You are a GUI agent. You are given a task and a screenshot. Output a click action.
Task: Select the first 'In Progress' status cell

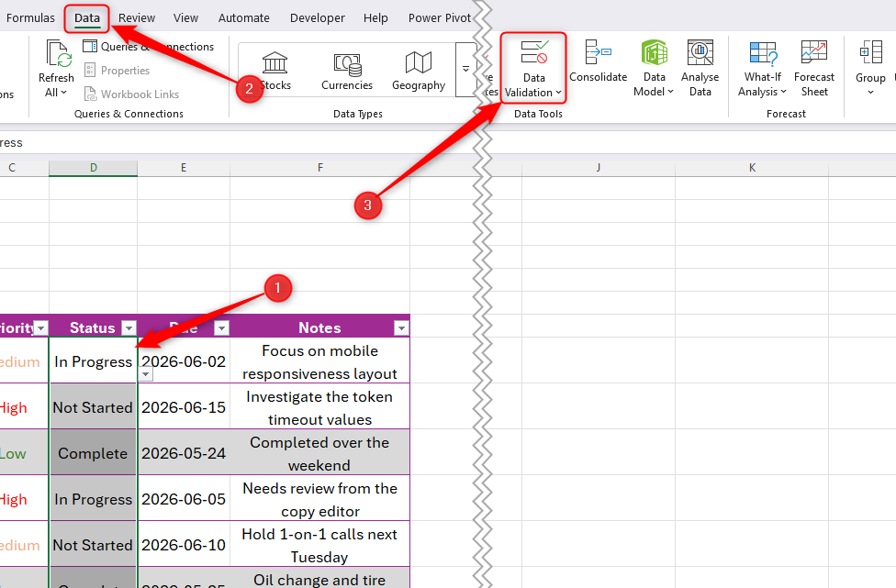(93, 361)
